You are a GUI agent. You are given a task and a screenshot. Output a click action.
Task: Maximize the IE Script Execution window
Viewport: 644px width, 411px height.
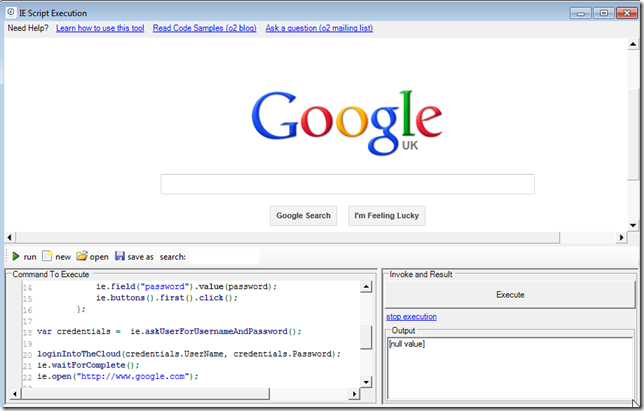pyautogui.click(x=604, y=13)
